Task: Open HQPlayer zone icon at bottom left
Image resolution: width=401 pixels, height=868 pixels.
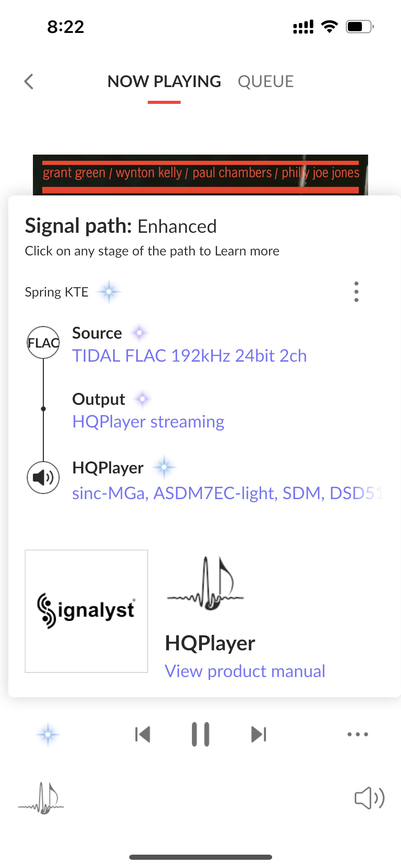Action: [x=41, y=798]
